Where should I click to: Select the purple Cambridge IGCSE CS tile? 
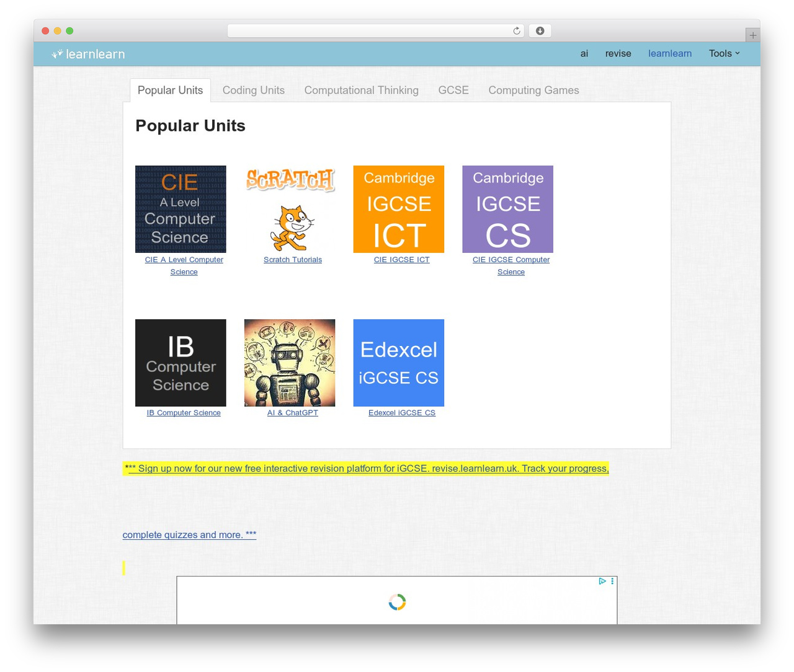coord(508,209)
